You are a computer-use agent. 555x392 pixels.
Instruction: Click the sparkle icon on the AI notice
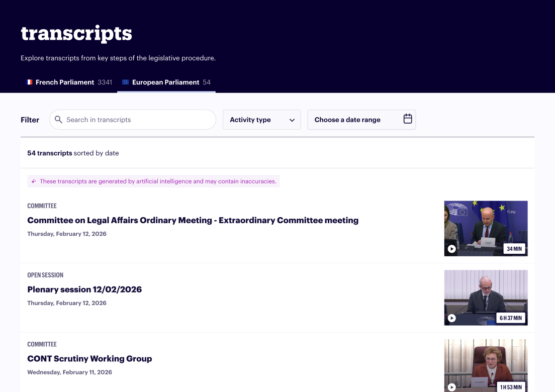34,181
